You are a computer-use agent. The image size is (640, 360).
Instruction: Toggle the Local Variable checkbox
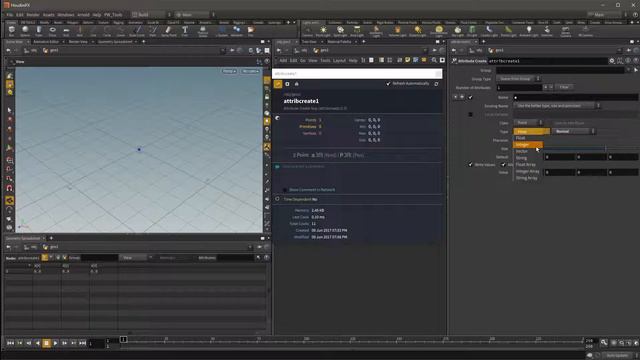(470, 114)
